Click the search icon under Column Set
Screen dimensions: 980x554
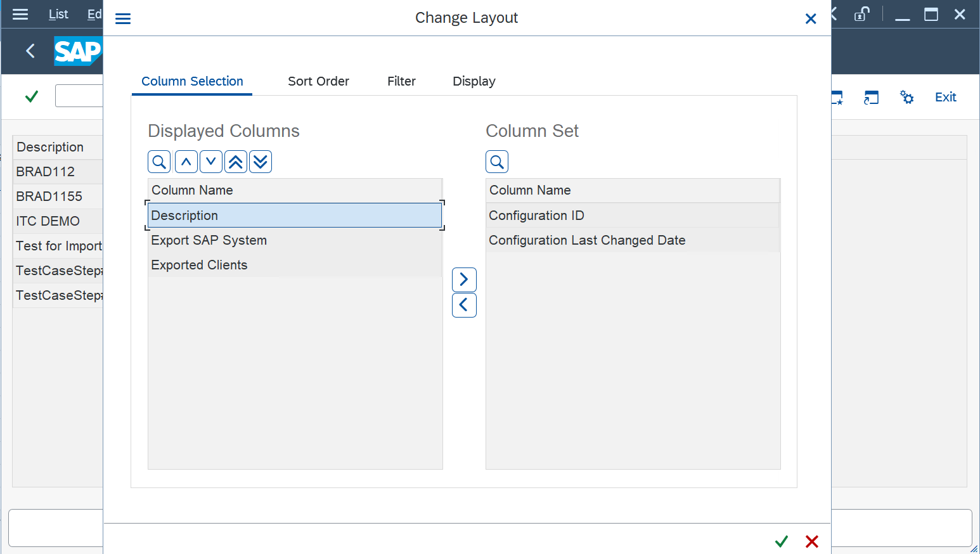497,162
